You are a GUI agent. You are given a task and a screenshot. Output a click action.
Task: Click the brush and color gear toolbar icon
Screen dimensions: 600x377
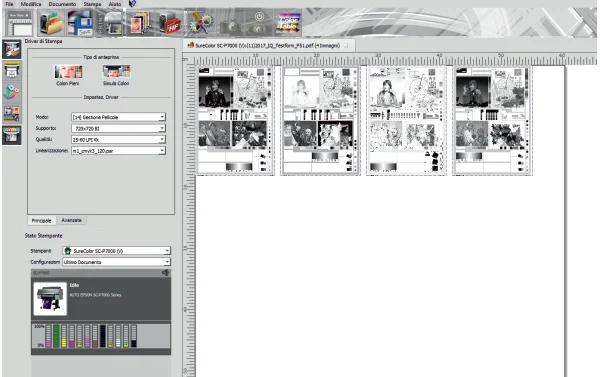201,23
